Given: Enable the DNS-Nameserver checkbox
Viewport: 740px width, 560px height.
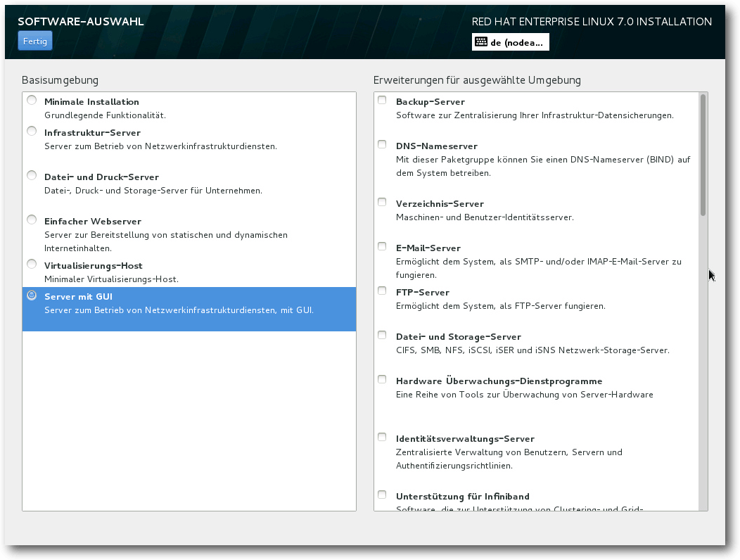Looking at the screenshot, I should 382,144.
